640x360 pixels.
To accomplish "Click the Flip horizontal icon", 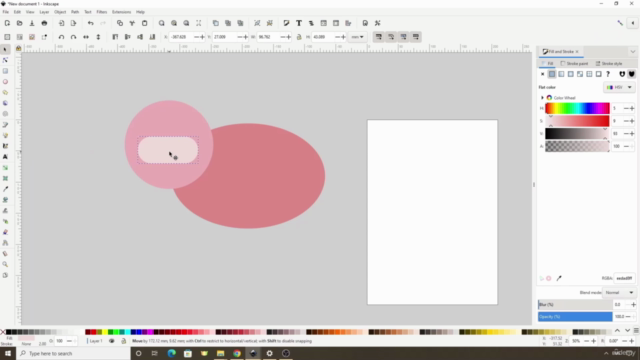I will [86, 37].
